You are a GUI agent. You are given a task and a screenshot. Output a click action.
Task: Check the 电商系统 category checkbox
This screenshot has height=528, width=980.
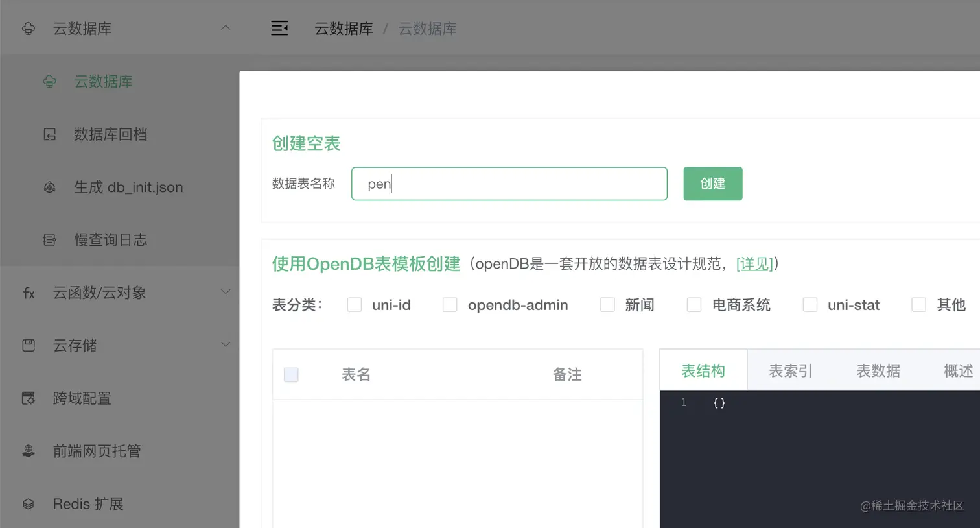(694, 305)
